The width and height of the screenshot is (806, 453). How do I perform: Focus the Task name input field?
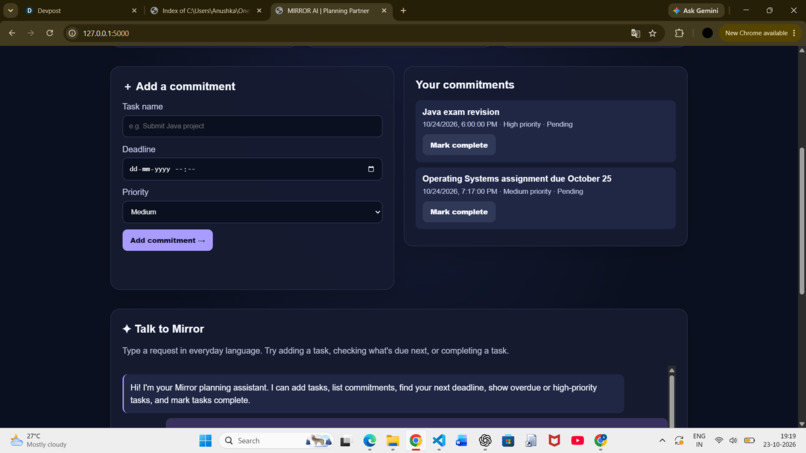coord(252,126)
